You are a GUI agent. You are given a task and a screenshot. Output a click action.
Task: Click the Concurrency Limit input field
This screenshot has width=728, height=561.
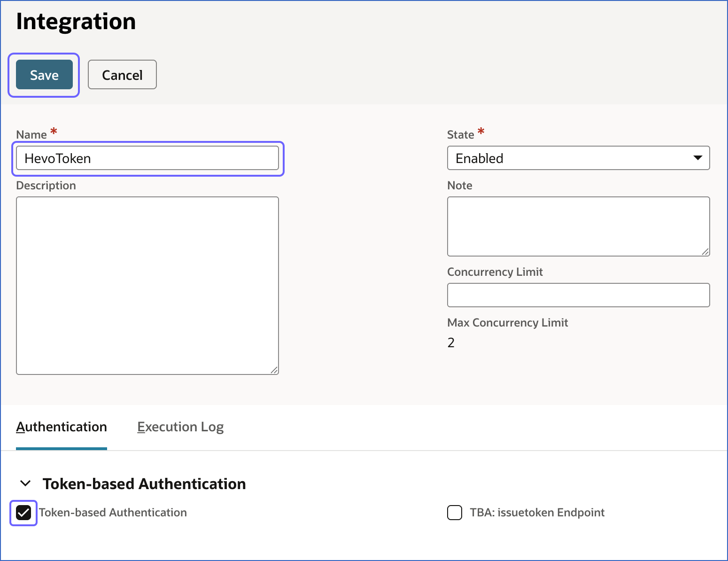(578, 295)
